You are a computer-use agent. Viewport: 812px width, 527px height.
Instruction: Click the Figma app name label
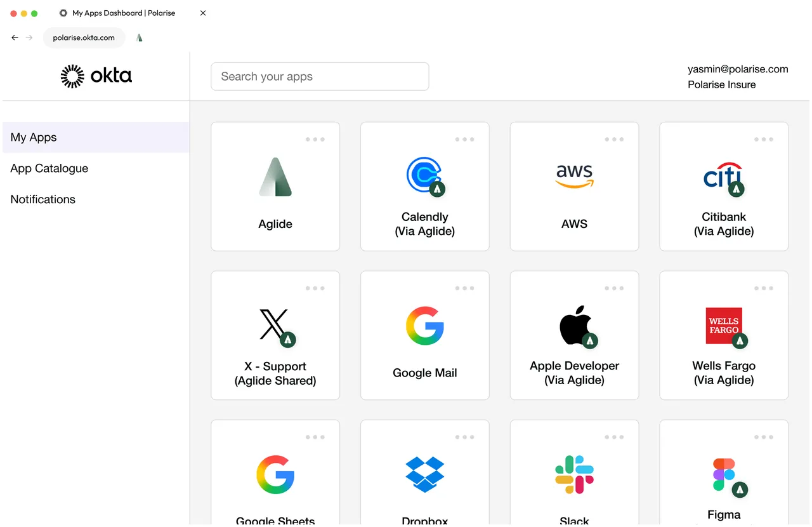pyautogui.click(x=724, y=515)
